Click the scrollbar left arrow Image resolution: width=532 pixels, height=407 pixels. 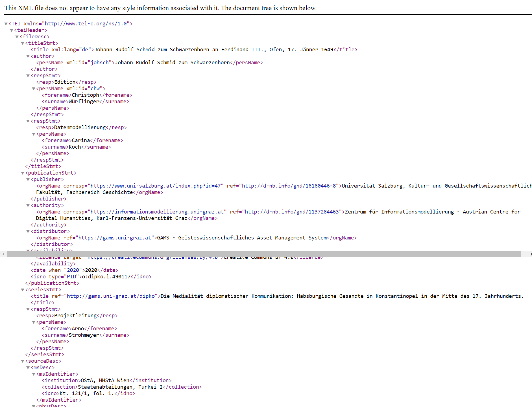point(3,254)
